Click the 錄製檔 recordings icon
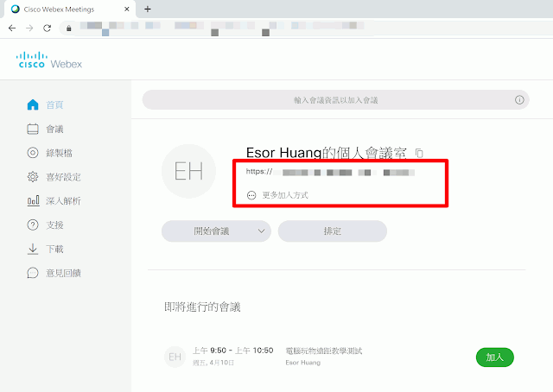This screenshot has height=392, width=553. pos(33,153)
